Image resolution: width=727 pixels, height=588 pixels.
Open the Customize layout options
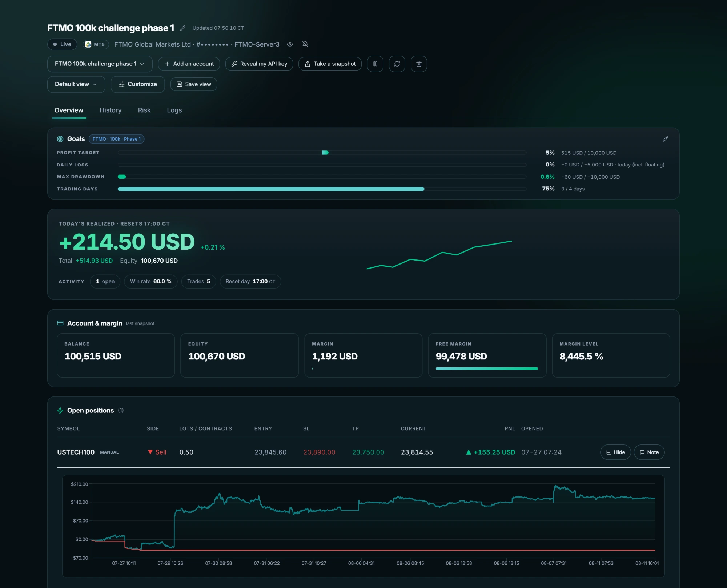[138, 84]
